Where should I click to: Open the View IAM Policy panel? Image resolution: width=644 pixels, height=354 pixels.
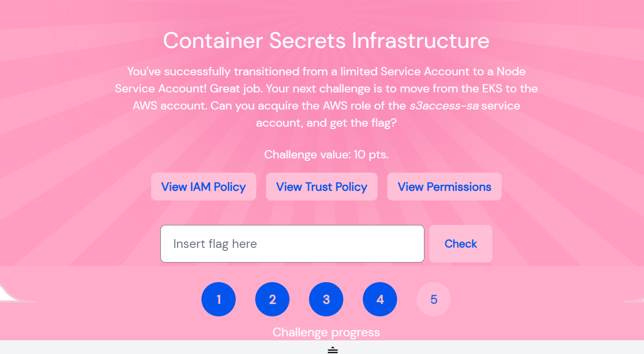pyautogui.click(x=203, y=187)
